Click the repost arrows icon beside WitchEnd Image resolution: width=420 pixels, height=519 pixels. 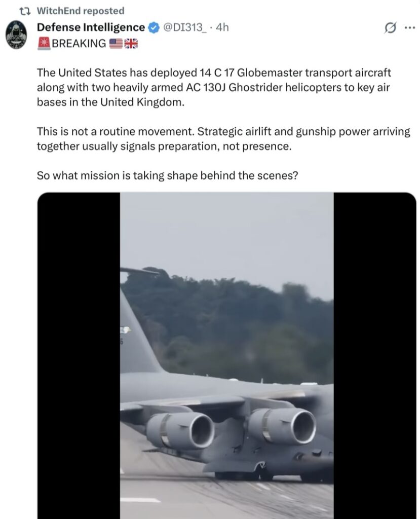click(25, 11)
